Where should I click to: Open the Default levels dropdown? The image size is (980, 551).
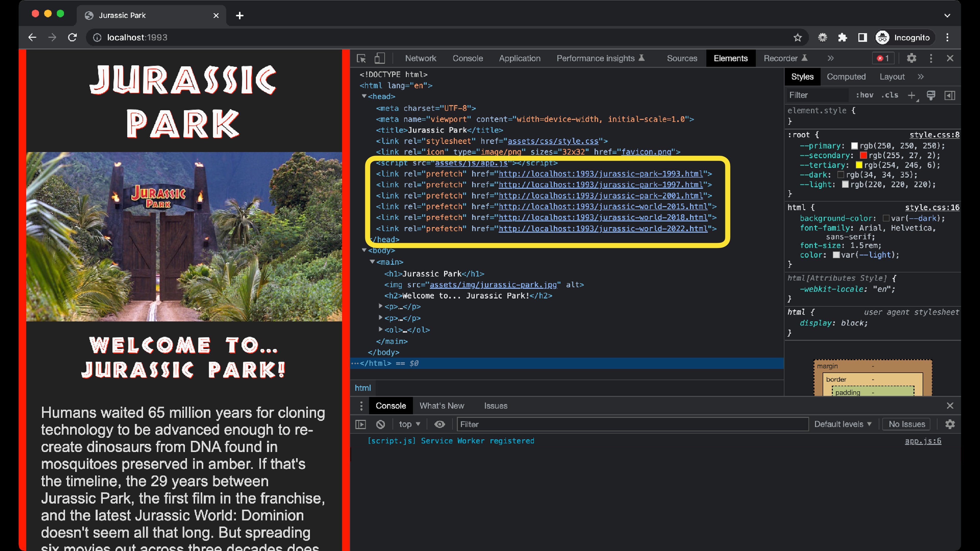pyautogui.click(x=842, y=424)
